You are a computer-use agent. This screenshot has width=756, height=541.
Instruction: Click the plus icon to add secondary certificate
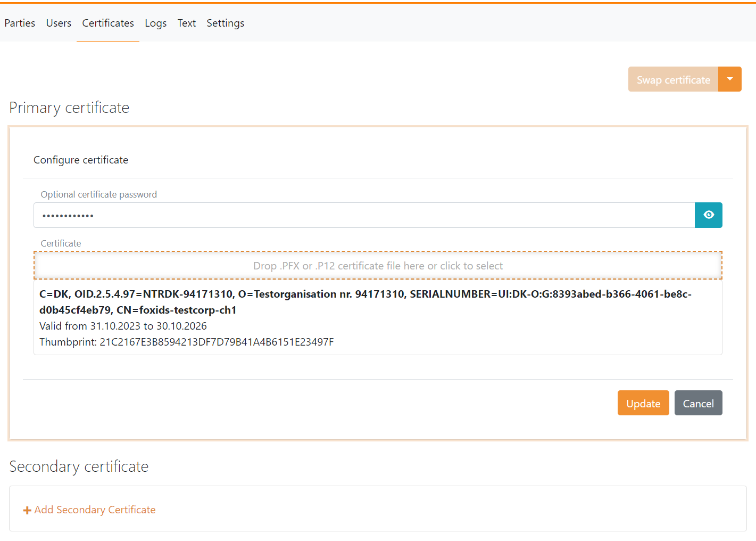(x=27, y=510)
